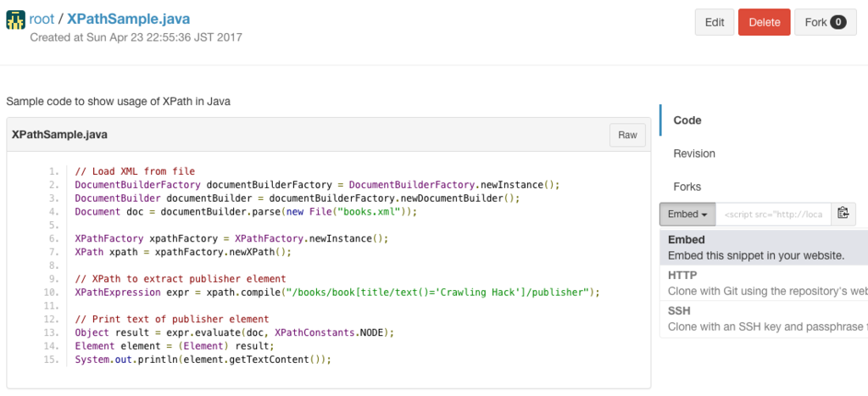Click comment XPath to extract publisher element
Viewport: 868px width, 396px height.
pyautogui.click(x=181, y=279)
